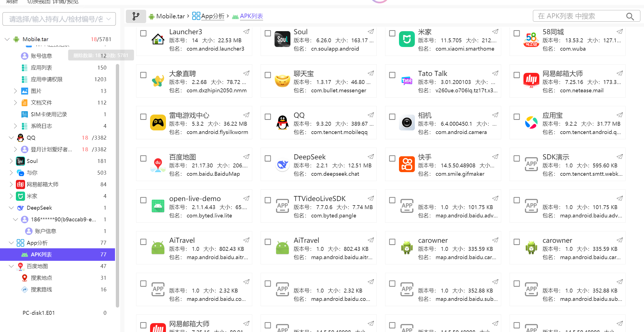Click App分析 breadcrumb link
Screen dimensions: 644x332
(x=213, y=16)
